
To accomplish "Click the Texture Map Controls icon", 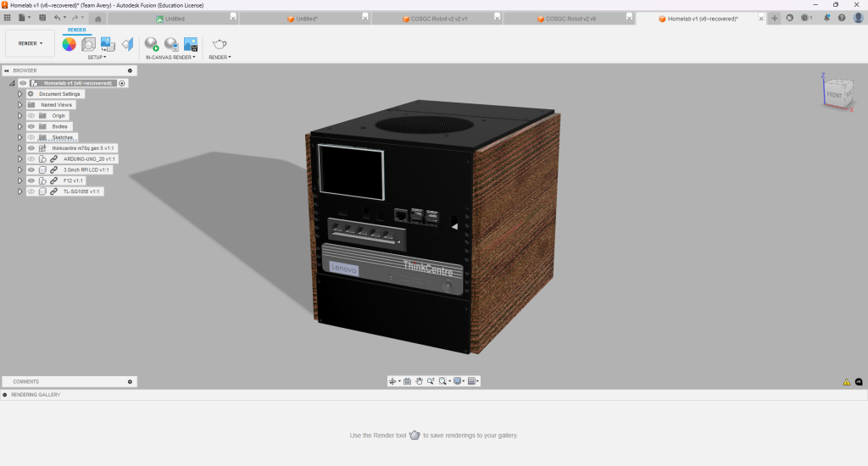I will [x=128, y=44].
